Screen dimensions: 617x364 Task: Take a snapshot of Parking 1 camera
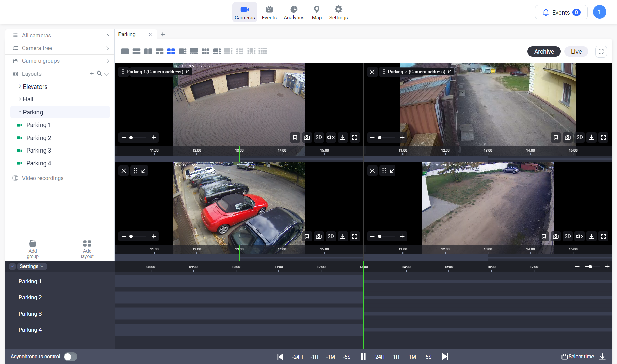tap(307, 137)
